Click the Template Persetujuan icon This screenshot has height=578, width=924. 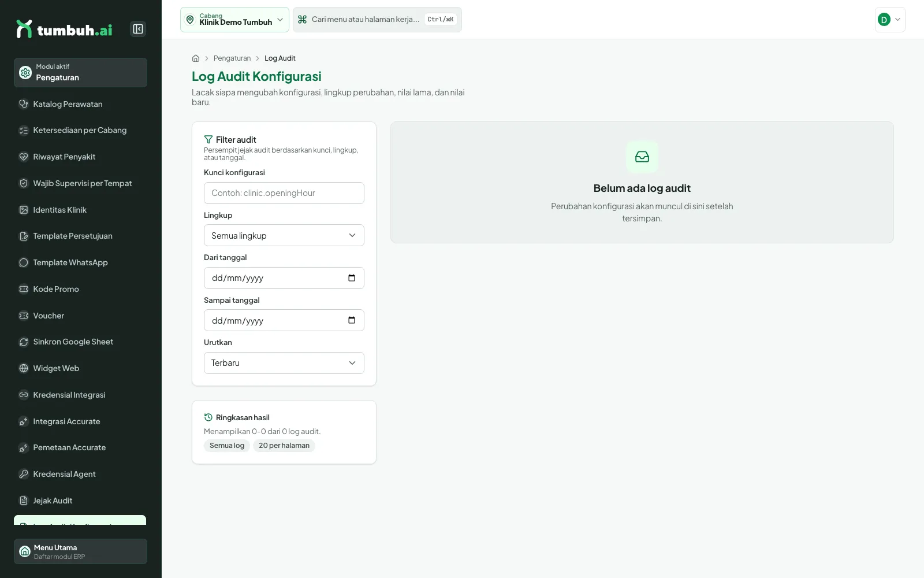pos(24,236)
